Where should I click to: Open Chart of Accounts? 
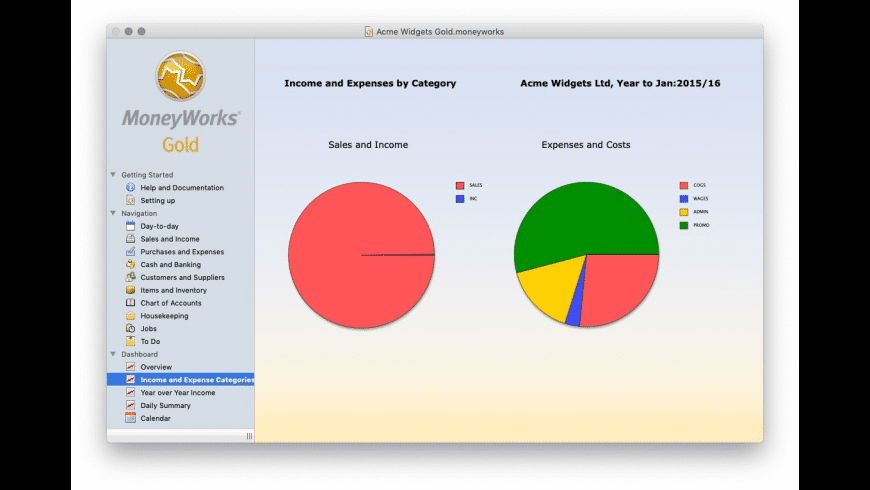[x=171, y=303]
